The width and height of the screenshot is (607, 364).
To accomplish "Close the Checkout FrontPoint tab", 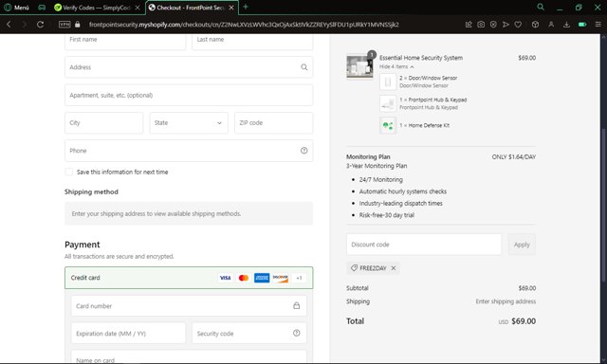I will (x=231, y=8).
